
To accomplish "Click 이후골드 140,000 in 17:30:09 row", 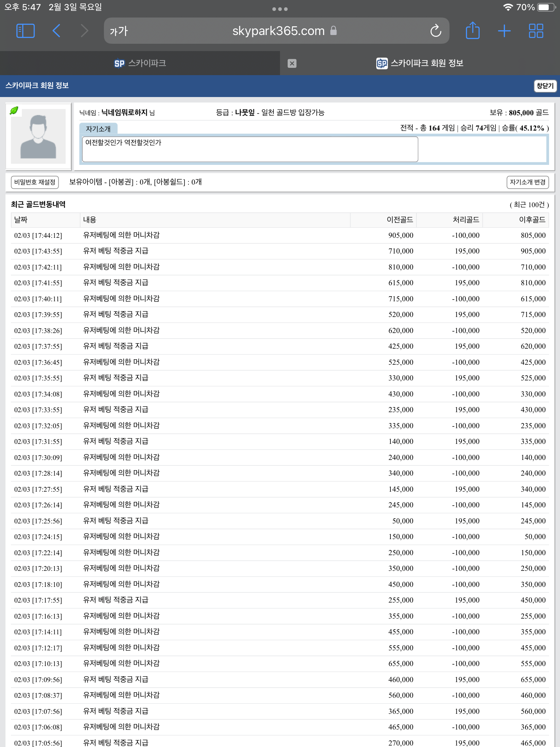I will pos(533,457).
